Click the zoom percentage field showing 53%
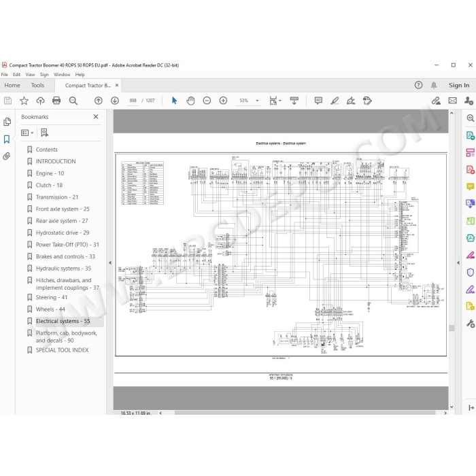The height and width of the screenshot is (476, 476). click(243, 101)
